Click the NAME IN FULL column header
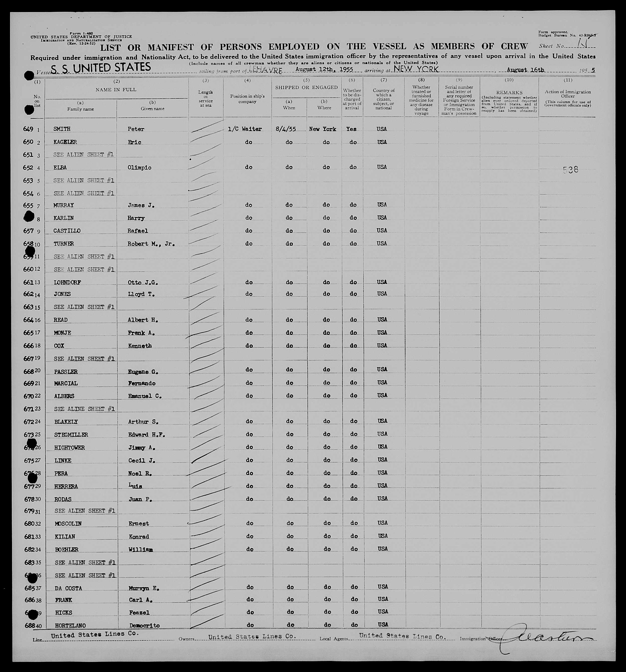This screenshot has width=626, height=672. coord(116,90)
